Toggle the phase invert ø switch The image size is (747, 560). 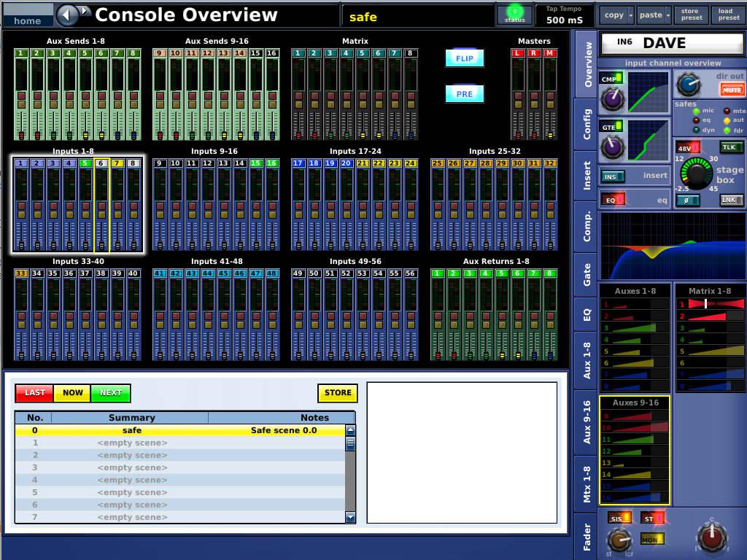(x=687, y=201)
